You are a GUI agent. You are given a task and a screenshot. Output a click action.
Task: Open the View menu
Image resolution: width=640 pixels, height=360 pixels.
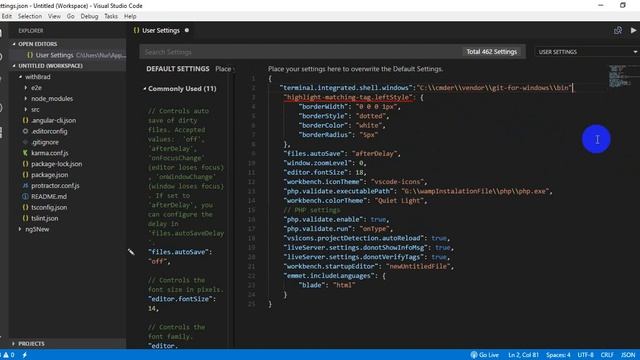[54, 16]
